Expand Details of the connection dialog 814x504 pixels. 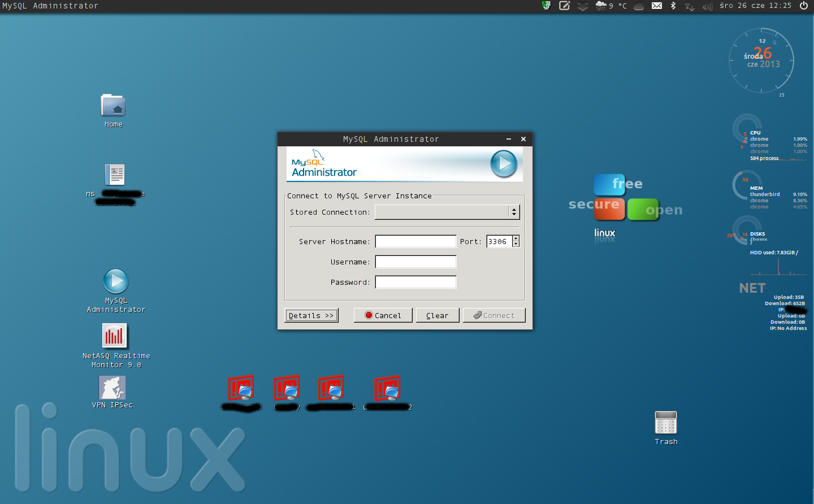click(311, 315)
